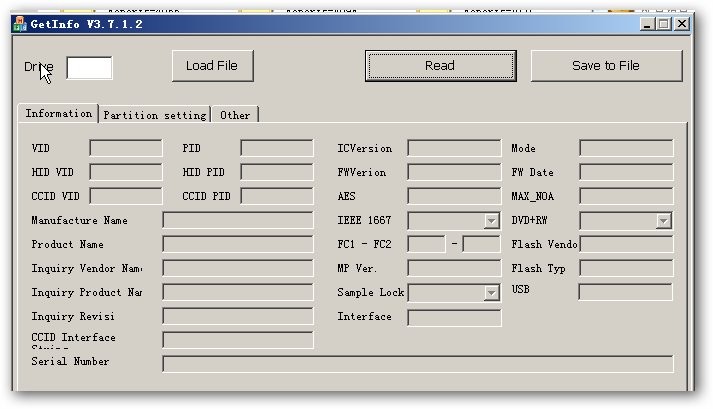The height and width of the screenshot is (409, 713).
Task: Minimize the GetInfo window
Action: [647, 24]
